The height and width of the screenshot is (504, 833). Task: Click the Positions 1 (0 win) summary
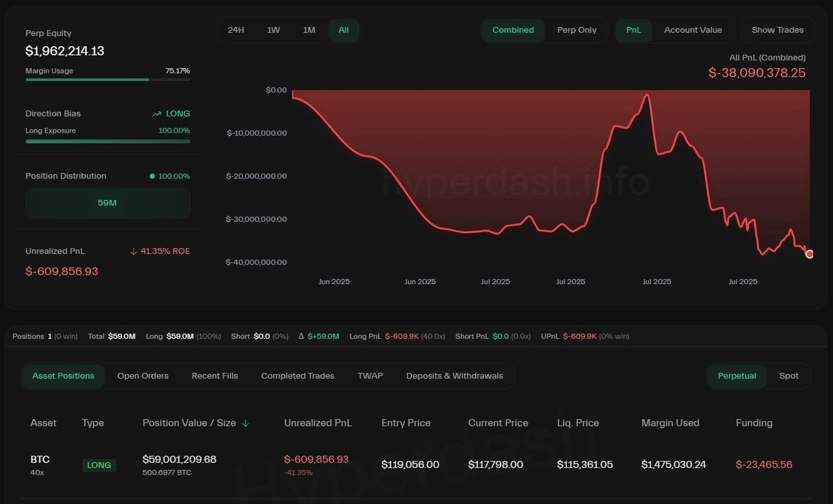click(45, 336)
